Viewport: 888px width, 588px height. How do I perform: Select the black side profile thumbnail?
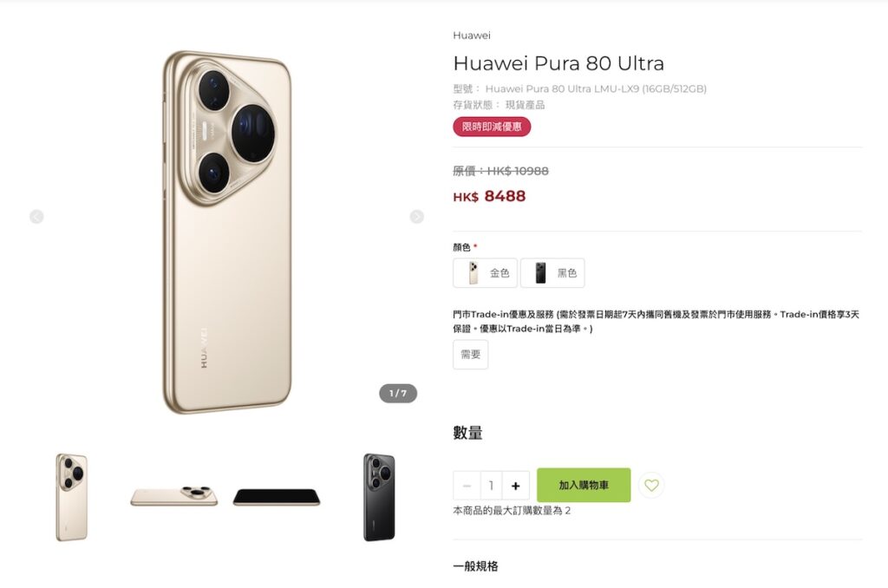pos(277,497)
